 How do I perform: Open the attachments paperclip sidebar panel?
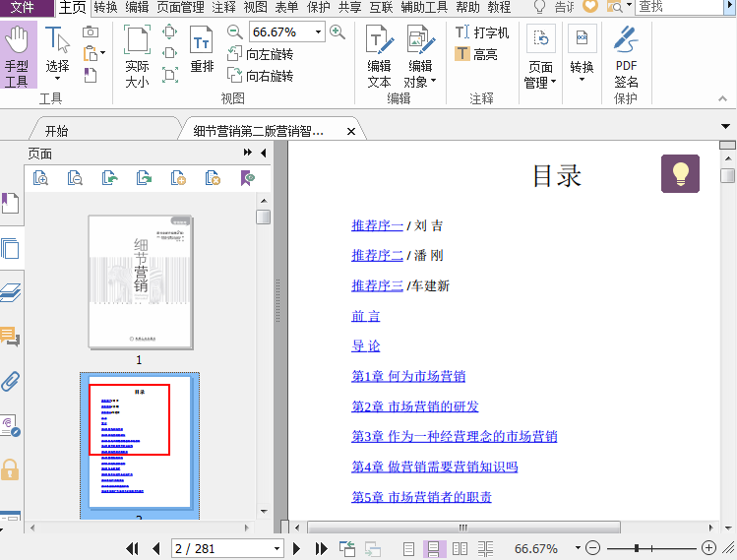click(x=11, y=381)
